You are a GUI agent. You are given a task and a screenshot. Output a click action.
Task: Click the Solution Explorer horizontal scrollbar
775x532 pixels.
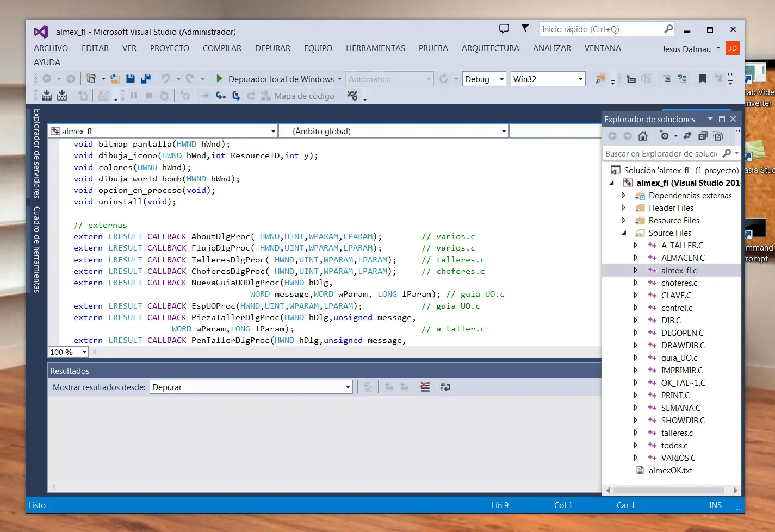pos(672,490)
